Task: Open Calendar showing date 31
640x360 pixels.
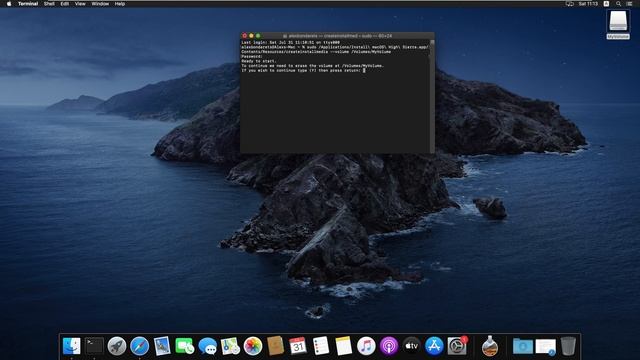Action: 298,346
